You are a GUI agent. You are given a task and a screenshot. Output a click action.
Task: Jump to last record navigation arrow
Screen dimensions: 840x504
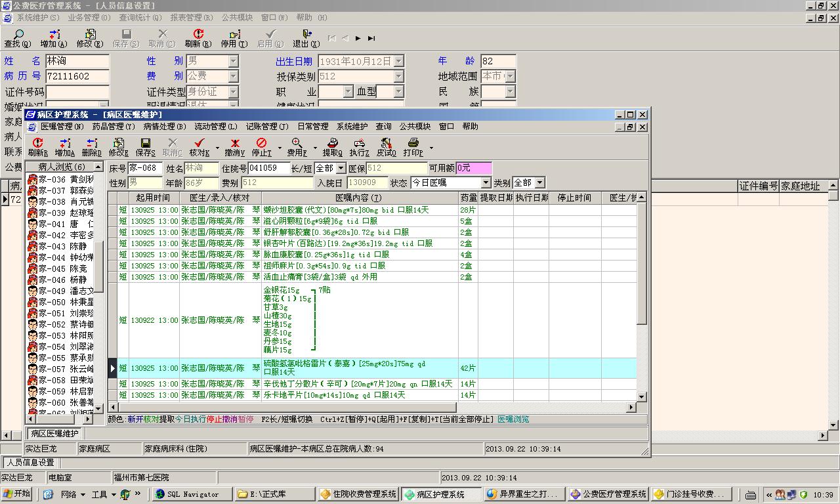pyautogui.click(x=371, y=39)
